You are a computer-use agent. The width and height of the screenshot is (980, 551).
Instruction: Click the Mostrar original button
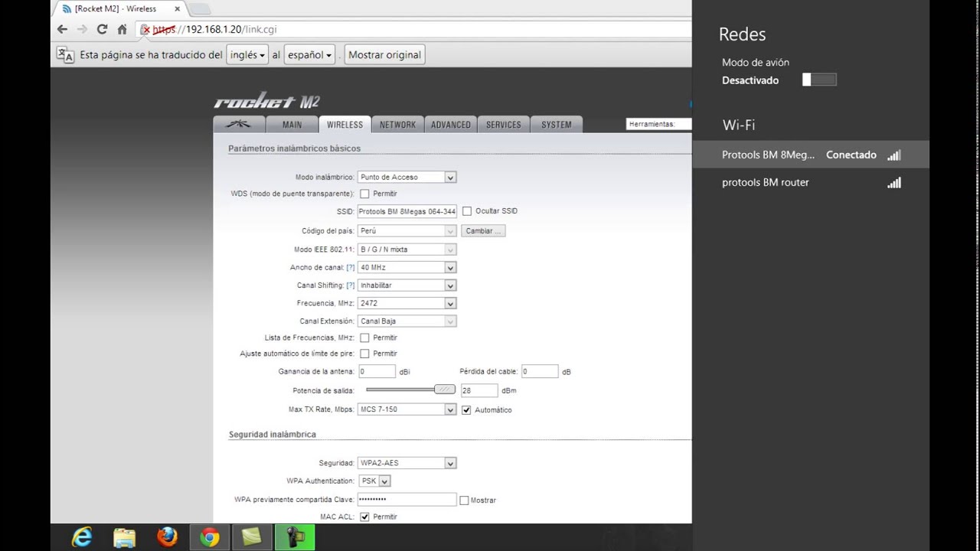coord(384,55)
